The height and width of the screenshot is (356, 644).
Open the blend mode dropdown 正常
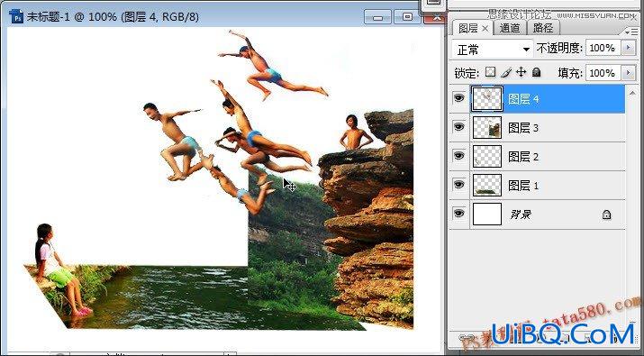point(492,50)
